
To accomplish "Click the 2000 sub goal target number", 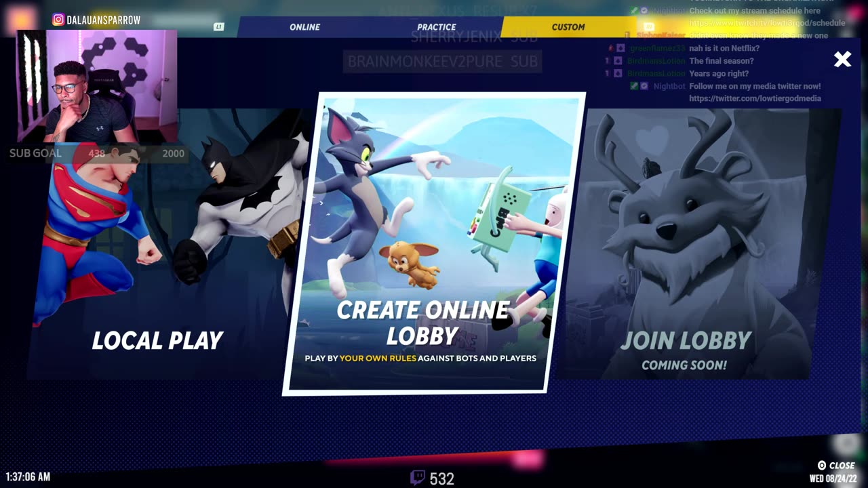I will 173,153.
